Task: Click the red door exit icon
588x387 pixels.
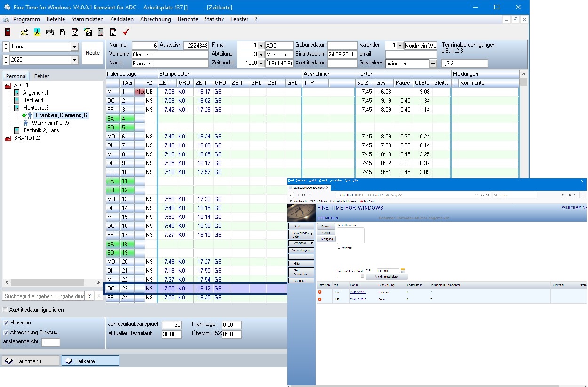Action: tap(8, 32)
